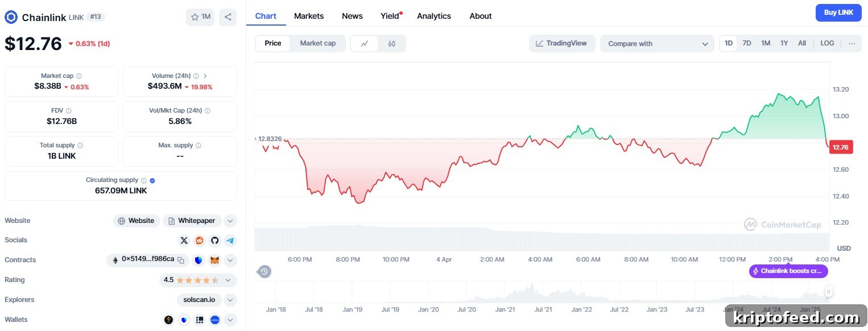Open the dark grid wallet icon in Wallets row
This screenshot has height=331, width=868.
click(200, 320)
